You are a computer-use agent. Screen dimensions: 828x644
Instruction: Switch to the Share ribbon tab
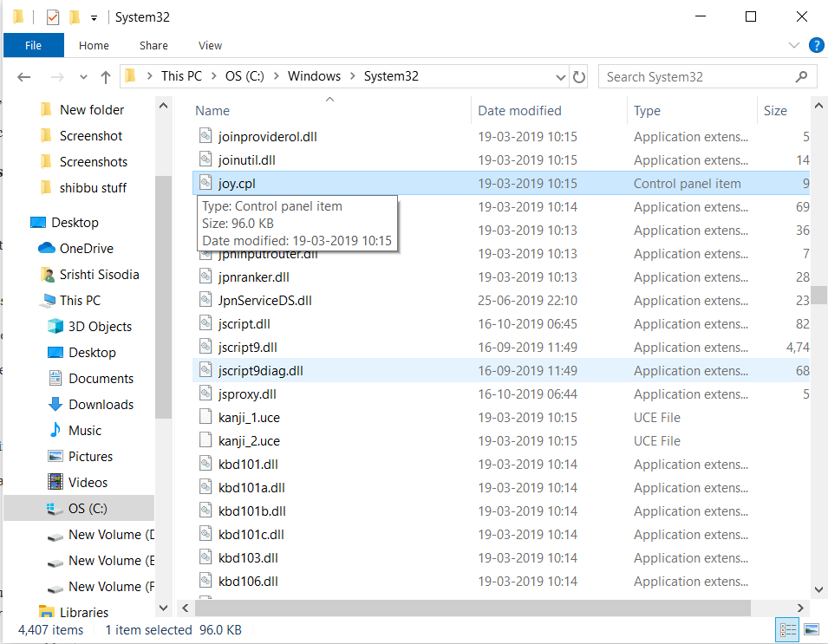(153, 45)
